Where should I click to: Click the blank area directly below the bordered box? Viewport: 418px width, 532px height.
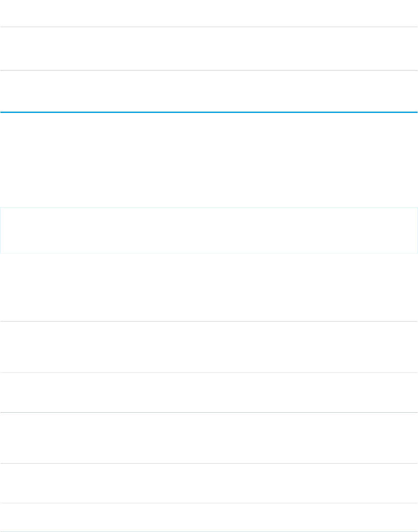[209, 287]
